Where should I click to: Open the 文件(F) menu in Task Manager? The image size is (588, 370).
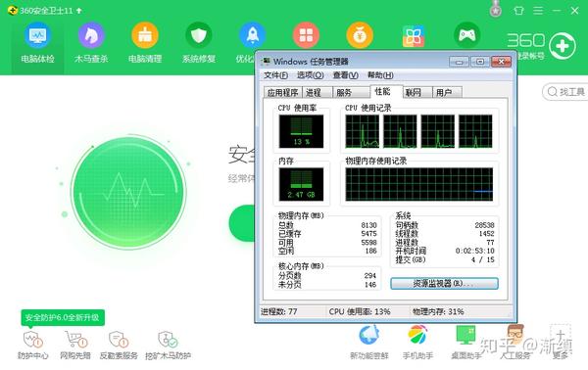point(275,75)
